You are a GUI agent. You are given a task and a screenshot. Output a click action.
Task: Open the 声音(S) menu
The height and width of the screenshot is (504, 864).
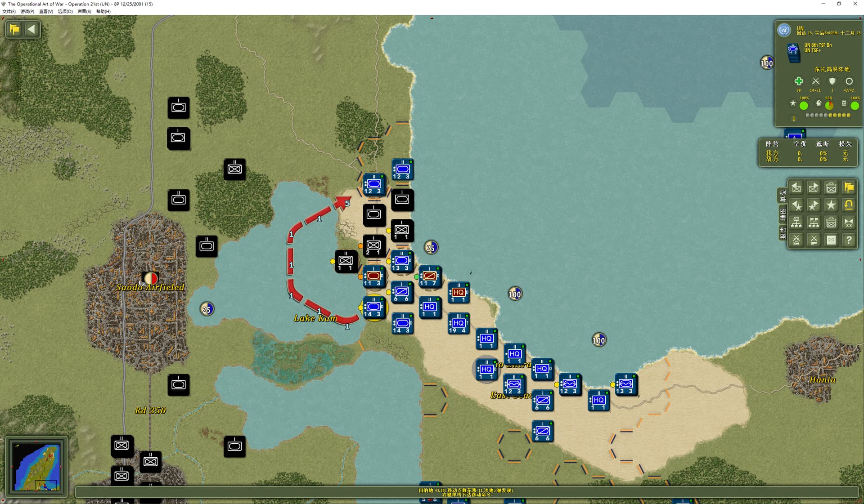(84, 11)
